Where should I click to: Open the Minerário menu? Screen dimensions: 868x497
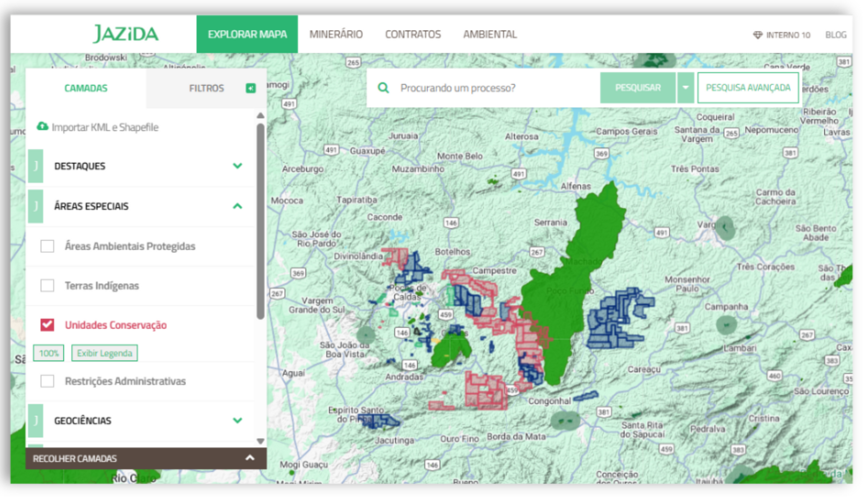[x=336, y=34]
